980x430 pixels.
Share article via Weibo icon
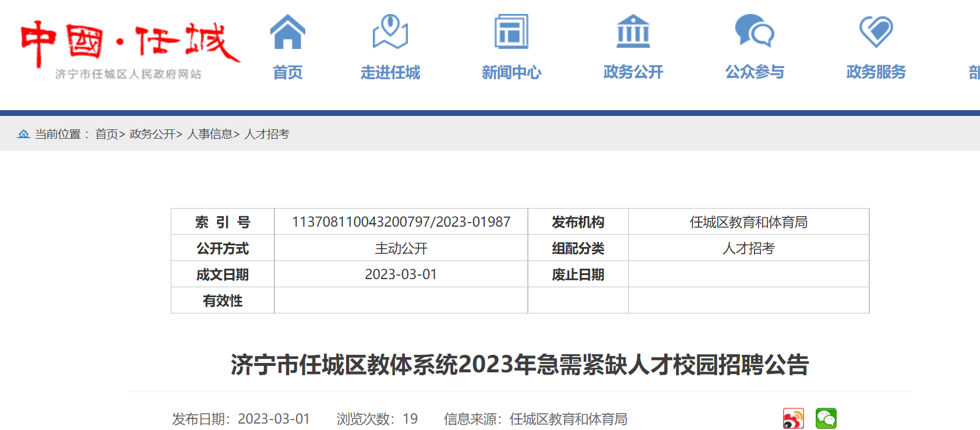click(x=794, y=418)
